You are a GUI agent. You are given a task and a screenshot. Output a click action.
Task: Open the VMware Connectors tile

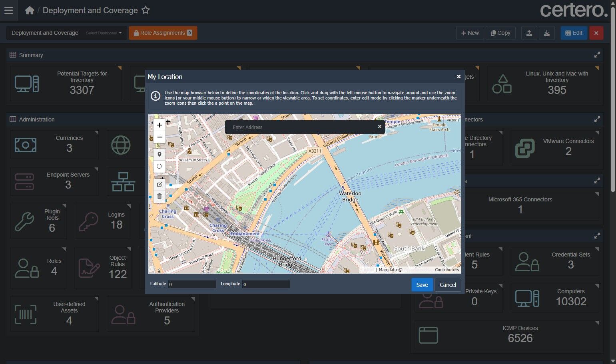click(555, 147)
